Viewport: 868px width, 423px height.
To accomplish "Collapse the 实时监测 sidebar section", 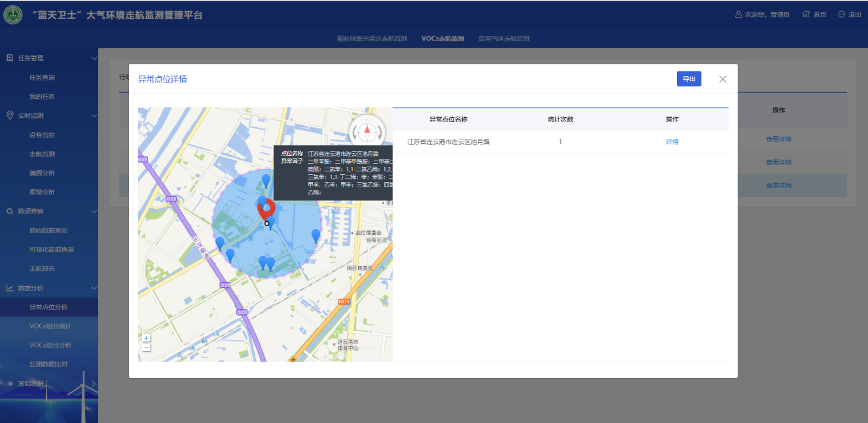I will pos(94,116).
